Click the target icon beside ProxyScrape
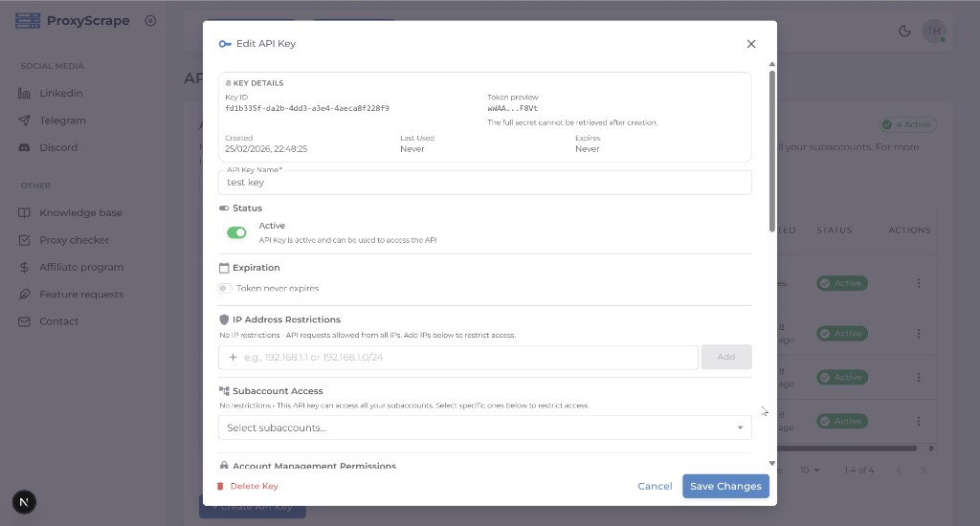 coord(150,21)
